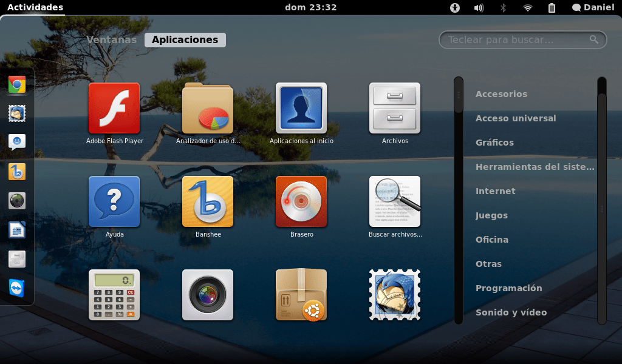The image size is (622, 364).
Task: Open Ayuda help icon in grid
Action: [114, 201]
